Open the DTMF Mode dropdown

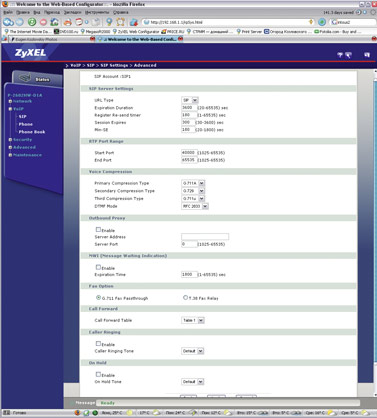[x=195, y=206]
